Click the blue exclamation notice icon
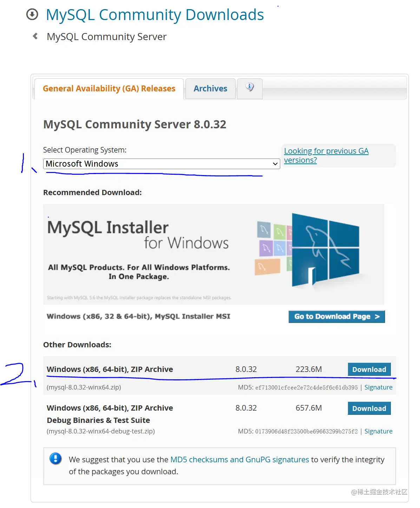 55,458
